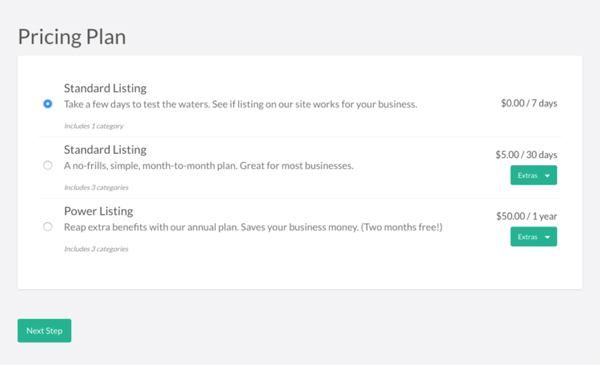This screenshot has height=365, width=600.
Task: Select the Power Listing radio button
Action: tap(48, 226)
